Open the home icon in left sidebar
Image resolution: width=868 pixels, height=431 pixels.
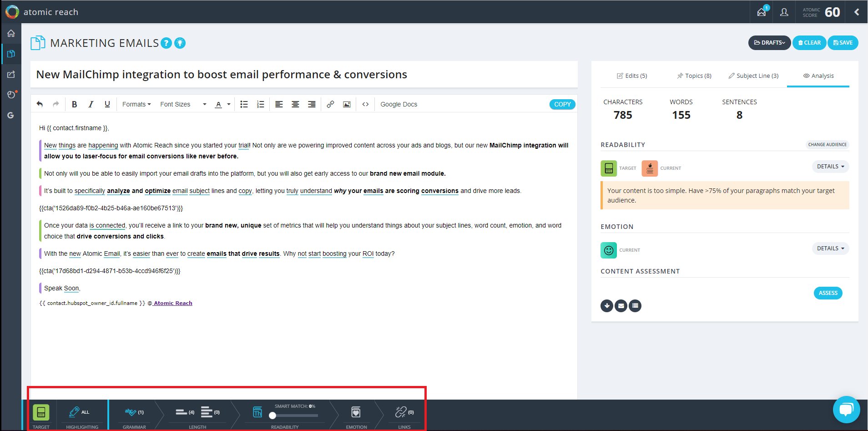tap(11, 33)
